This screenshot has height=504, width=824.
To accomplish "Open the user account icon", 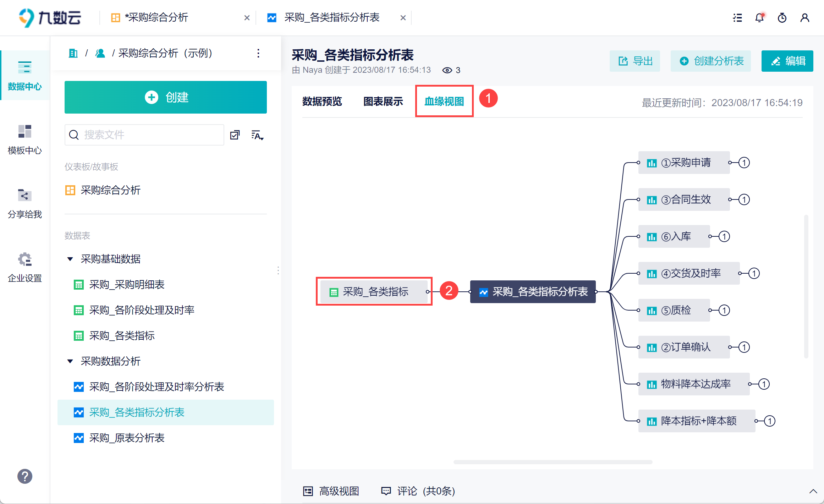I will coord(805,18).
